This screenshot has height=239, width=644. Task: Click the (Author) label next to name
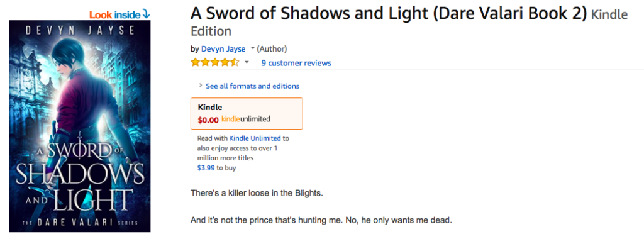click(272, 49)
